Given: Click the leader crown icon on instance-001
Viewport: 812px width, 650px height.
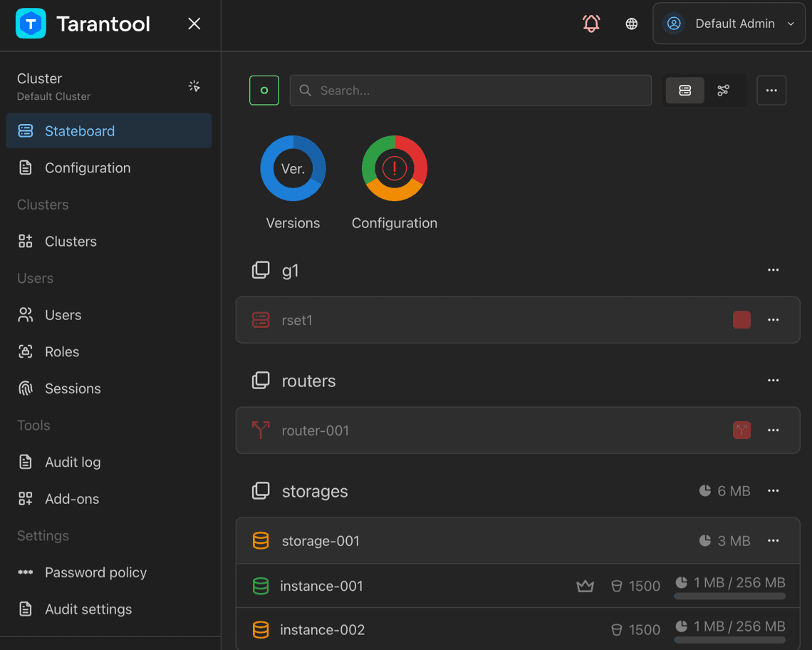Looking at the screenshot, I should [585, 586].
